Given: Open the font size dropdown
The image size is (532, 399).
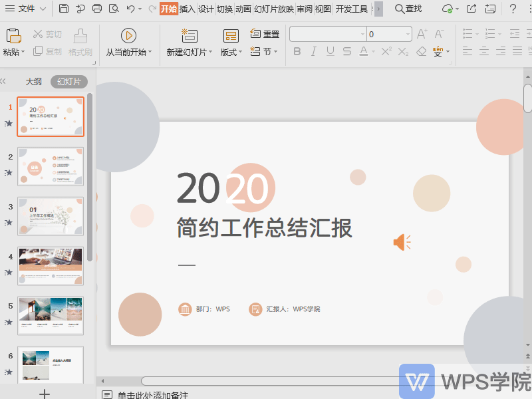Looking at the screenshot, I should point(408,34).
